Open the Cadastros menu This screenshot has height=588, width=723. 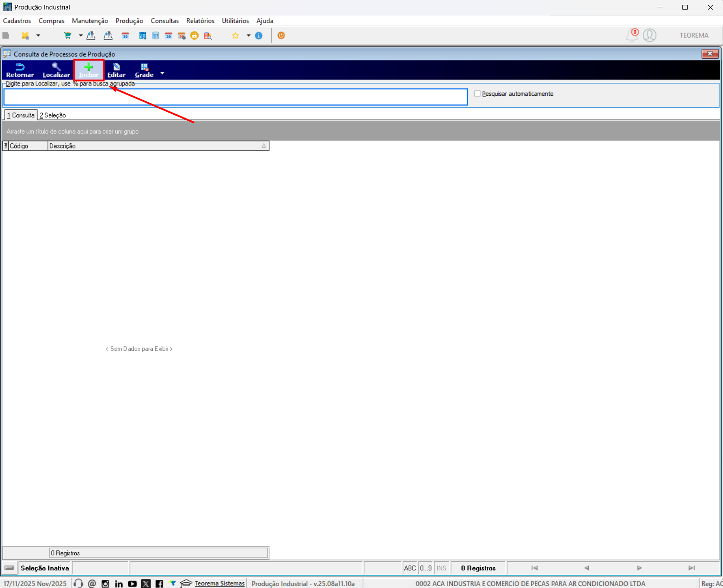tap(17, 21)
